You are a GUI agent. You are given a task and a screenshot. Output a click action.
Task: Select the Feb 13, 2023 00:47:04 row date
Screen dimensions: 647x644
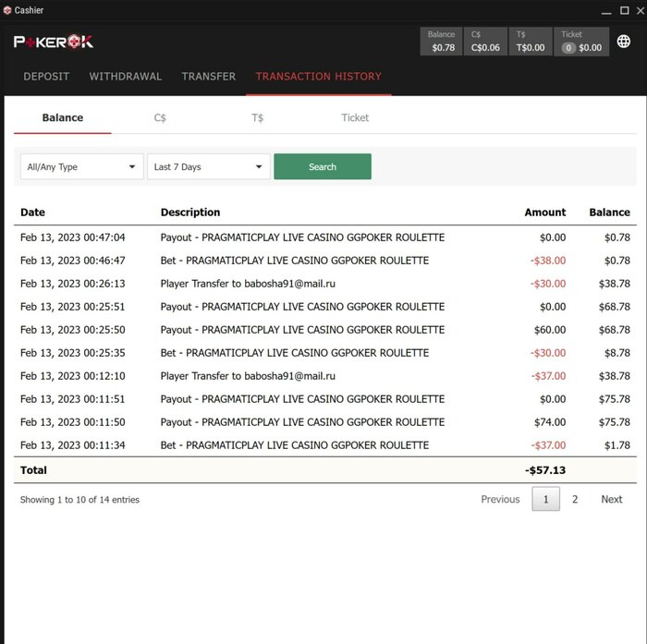pos(73,237)
